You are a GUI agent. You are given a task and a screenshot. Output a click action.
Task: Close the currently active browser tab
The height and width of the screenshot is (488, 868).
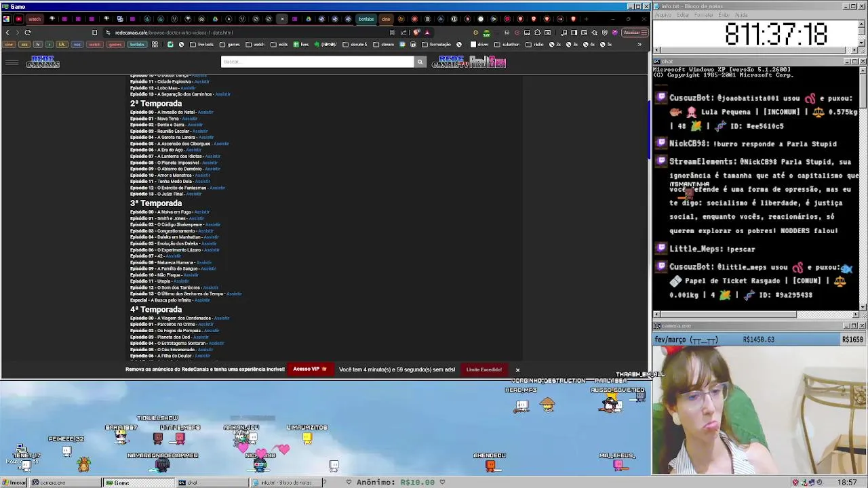[x=282, y=19]
